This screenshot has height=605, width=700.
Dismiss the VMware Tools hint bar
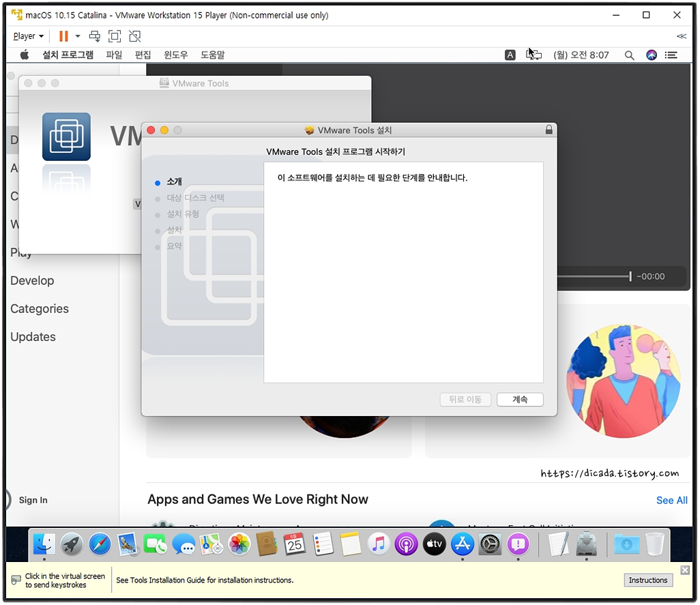(x=685, y=570)
